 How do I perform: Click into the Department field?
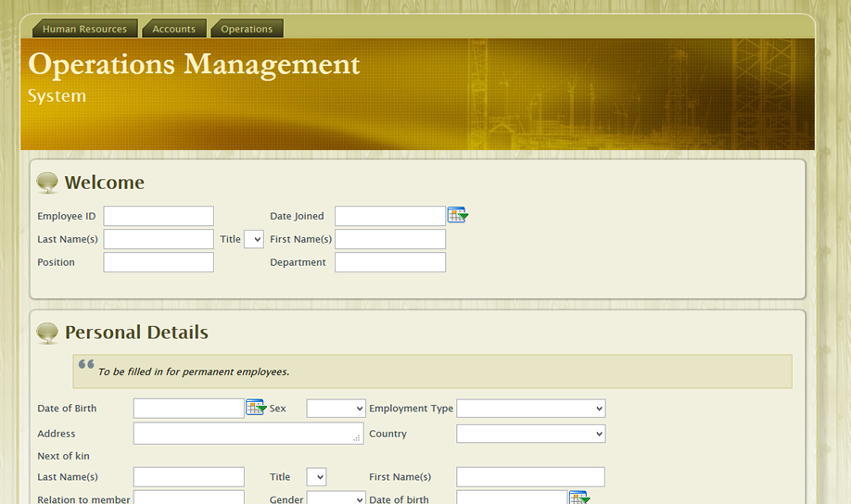(x=389, y=262)
